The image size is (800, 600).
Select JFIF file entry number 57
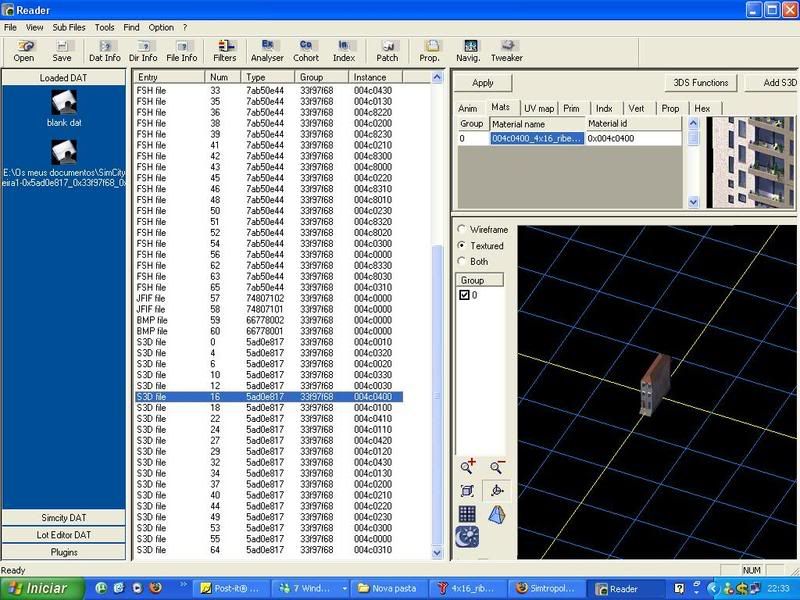269,298
